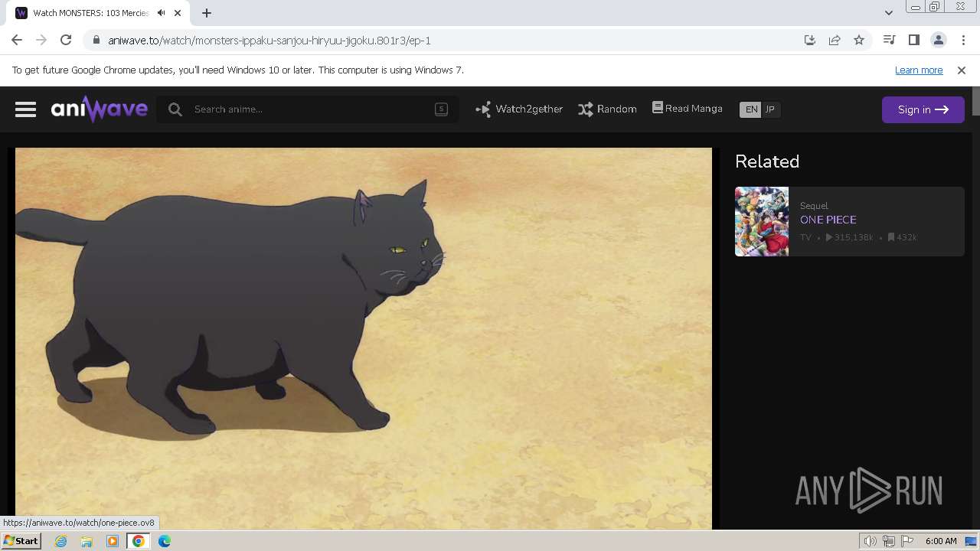Open the Windows Start menu
Viewport: 980px width, 551px height.
(x=21, y=540)
